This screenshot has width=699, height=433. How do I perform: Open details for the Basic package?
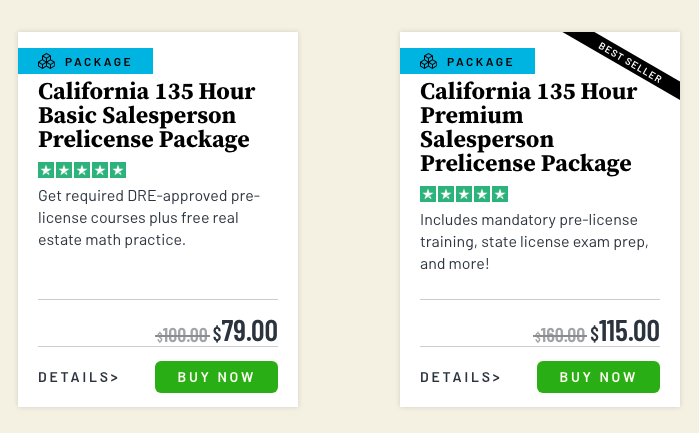78,377
